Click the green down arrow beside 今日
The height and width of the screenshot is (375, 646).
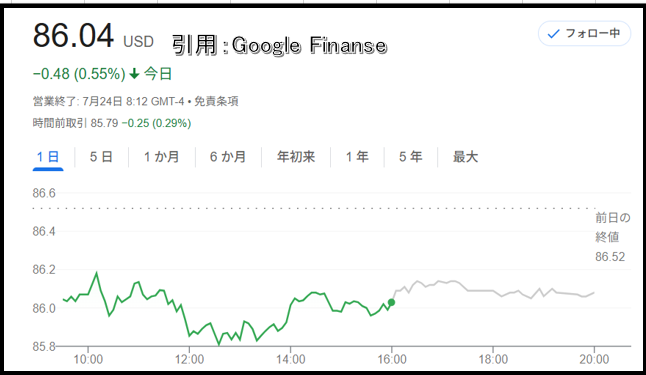[134, 74]
